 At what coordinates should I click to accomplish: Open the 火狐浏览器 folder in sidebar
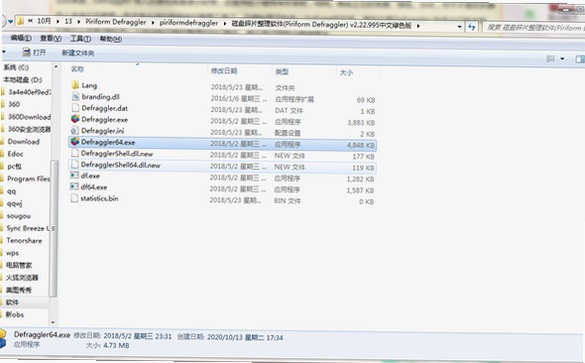click(x=22, y=278)
